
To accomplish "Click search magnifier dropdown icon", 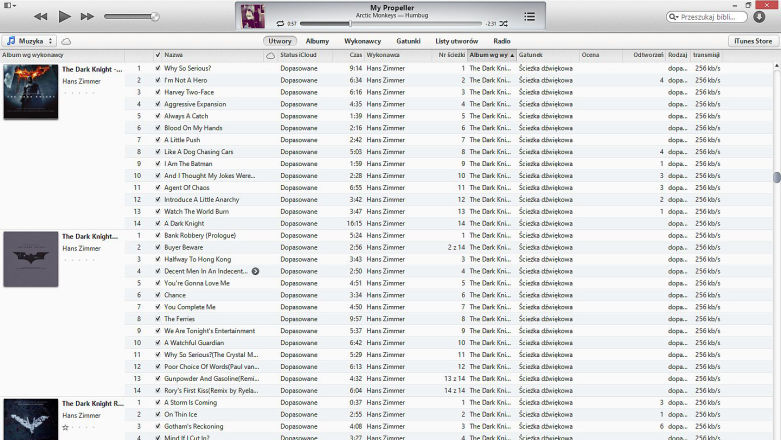I will (x=673, y=17).
